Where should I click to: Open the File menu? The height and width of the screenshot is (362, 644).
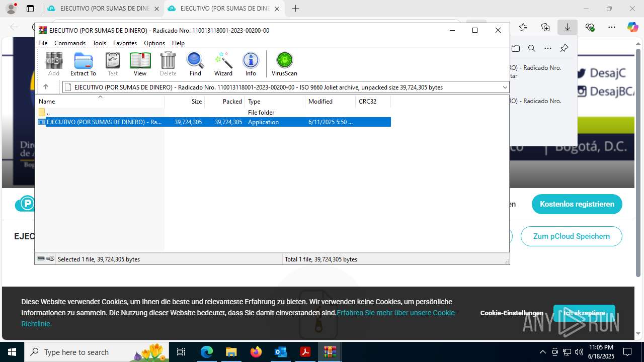tap(43, 43)
